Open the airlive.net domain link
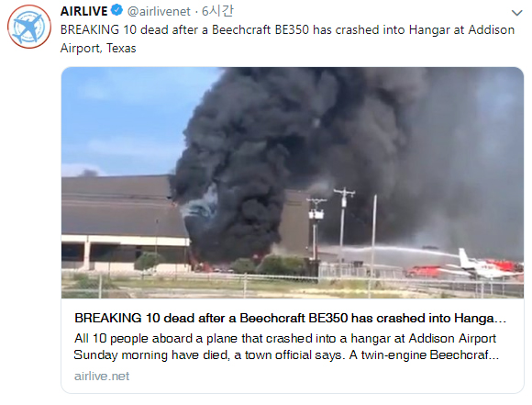532x405 pixels. coord(102,377)
